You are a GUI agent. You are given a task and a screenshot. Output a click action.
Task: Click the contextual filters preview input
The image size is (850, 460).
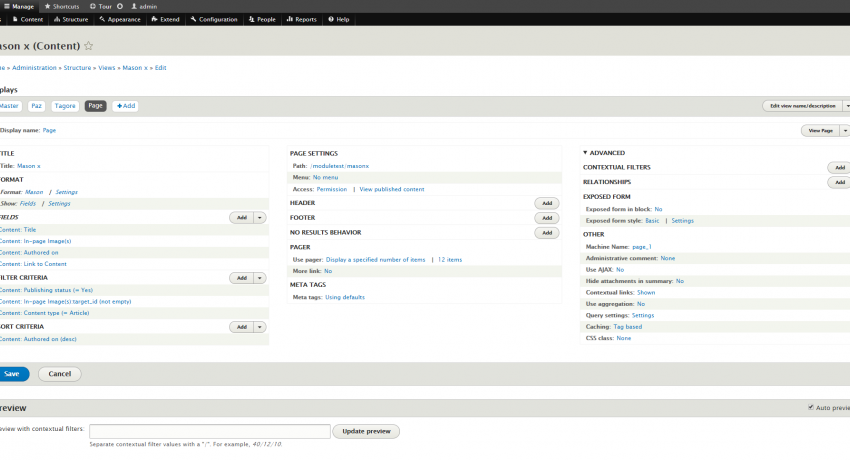click(x=210, y=431)
